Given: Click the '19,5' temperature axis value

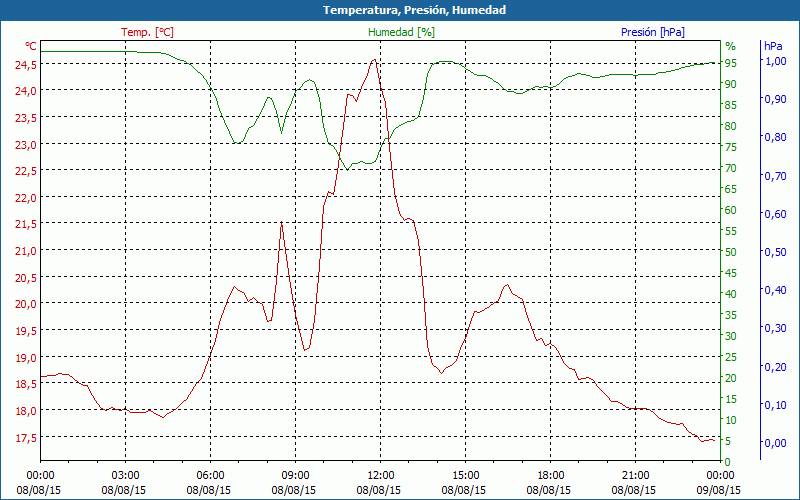Looking at the screenshot, I should coord(26,331).
